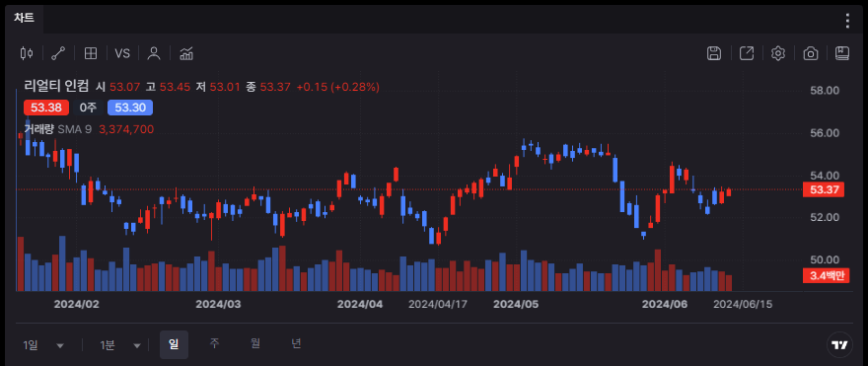
Task: Save the chart with floppy disk icon
Action: tap(714, 53)
